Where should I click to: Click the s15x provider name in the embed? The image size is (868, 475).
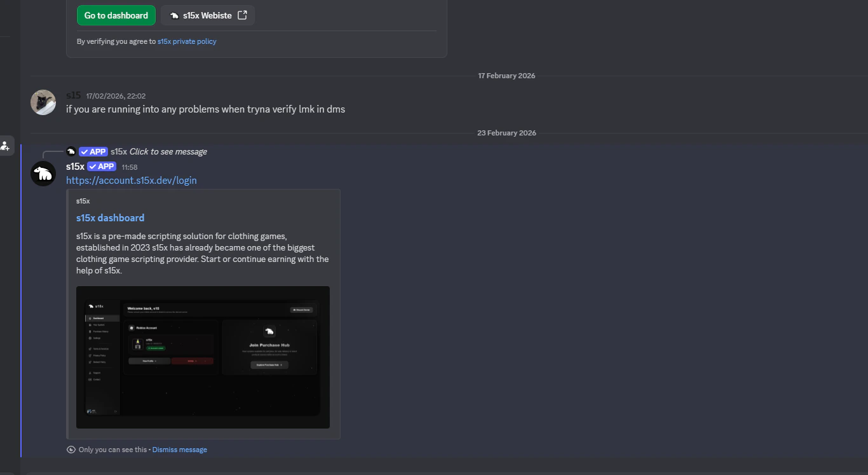pos(83,201)
